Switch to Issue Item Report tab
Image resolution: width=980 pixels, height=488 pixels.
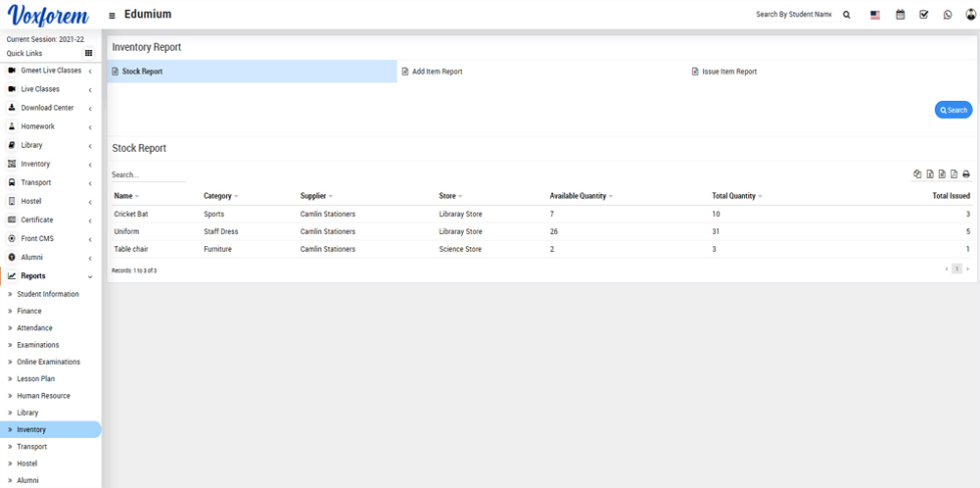pos(728,72)
